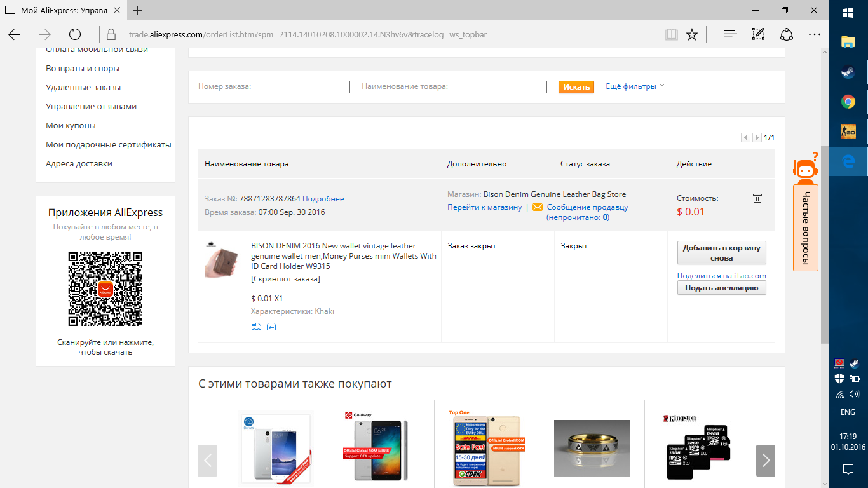This screenshot has width=868, height=488.
Task: Open the Windows Action Center
Action: pyautogui.click(x=848, y=470)
